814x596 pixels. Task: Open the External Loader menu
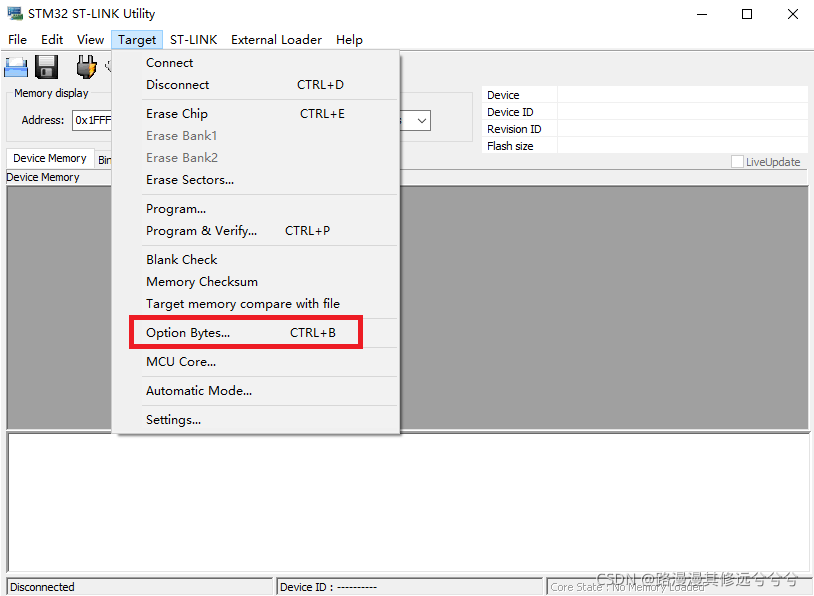tap(276, 40)
